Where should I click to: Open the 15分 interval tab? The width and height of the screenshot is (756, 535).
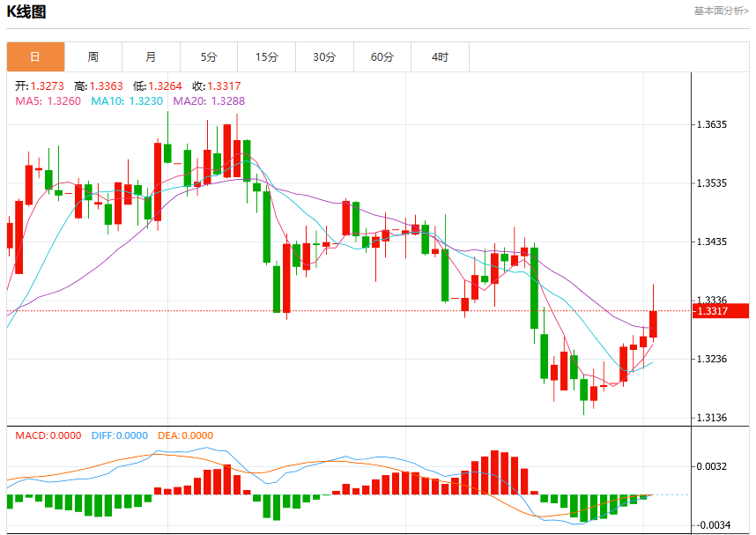pos(267,57)
